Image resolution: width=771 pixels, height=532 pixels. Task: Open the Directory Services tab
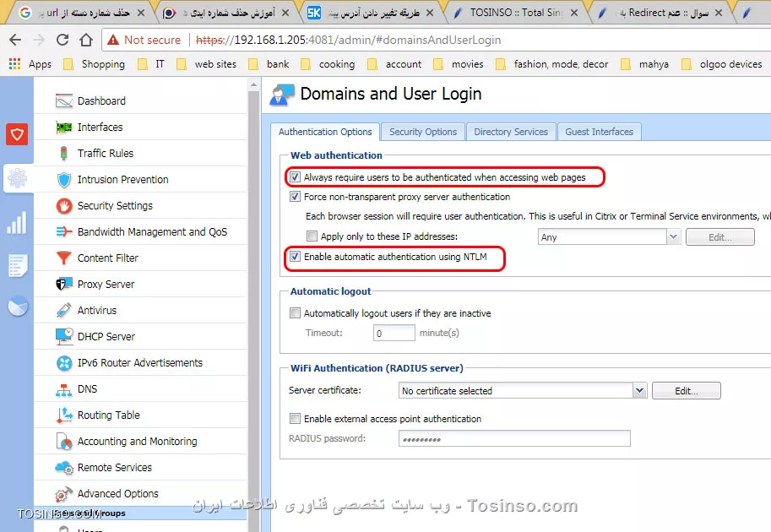[510, 132]
